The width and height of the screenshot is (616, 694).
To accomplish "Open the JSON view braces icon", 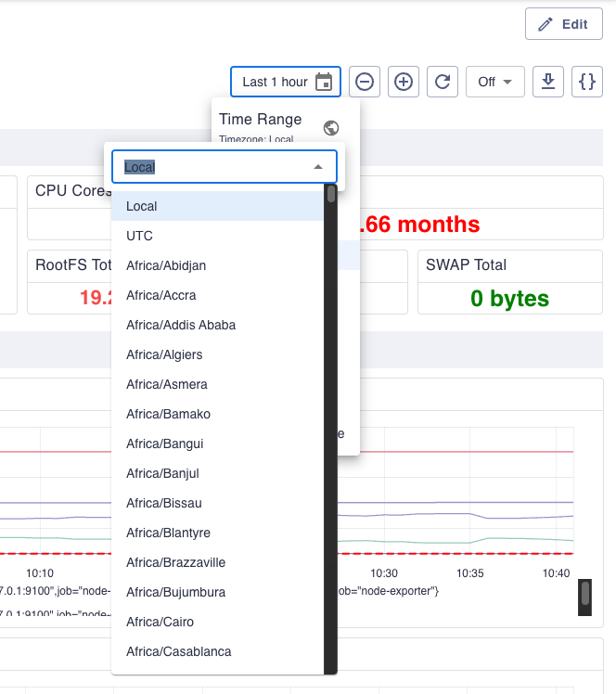I will [586, 82].
